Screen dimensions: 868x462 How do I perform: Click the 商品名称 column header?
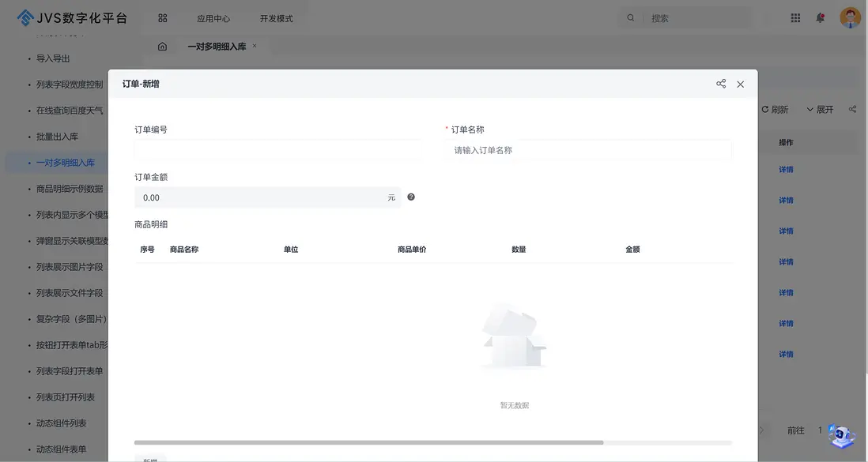[184, 250]
